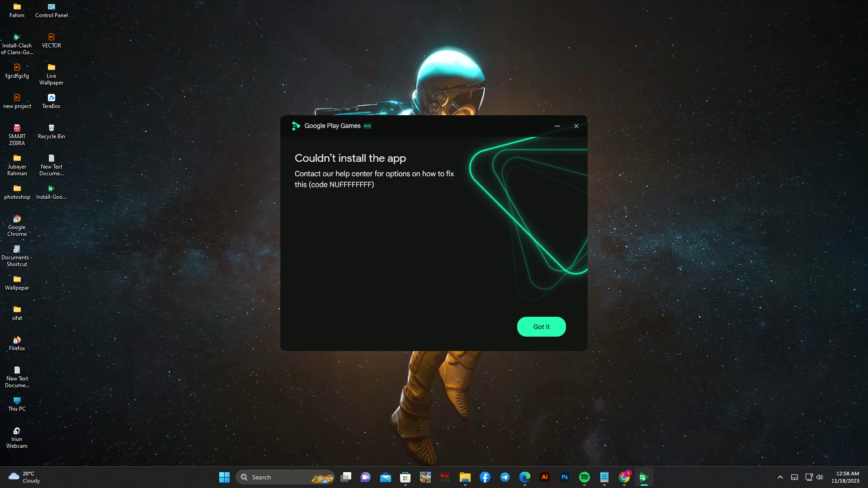The height and width of the screenshot is (488, 868).
Task: Click Got it button to dismiss error
Action: click(541, 327)
